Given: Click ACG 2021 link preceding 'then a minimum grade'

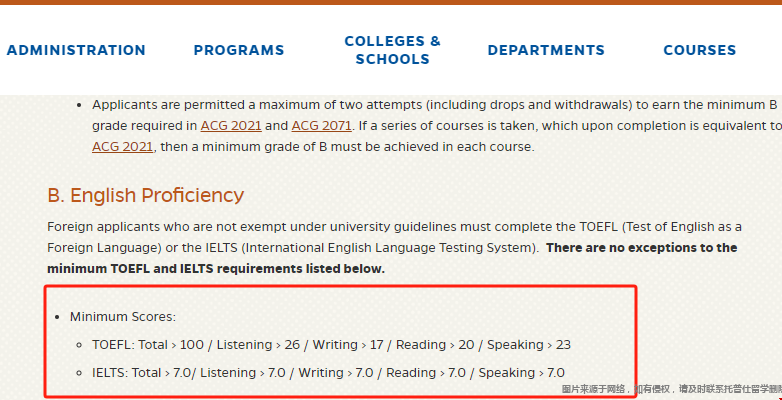Looking at the screenshot, I should [122, 147].
